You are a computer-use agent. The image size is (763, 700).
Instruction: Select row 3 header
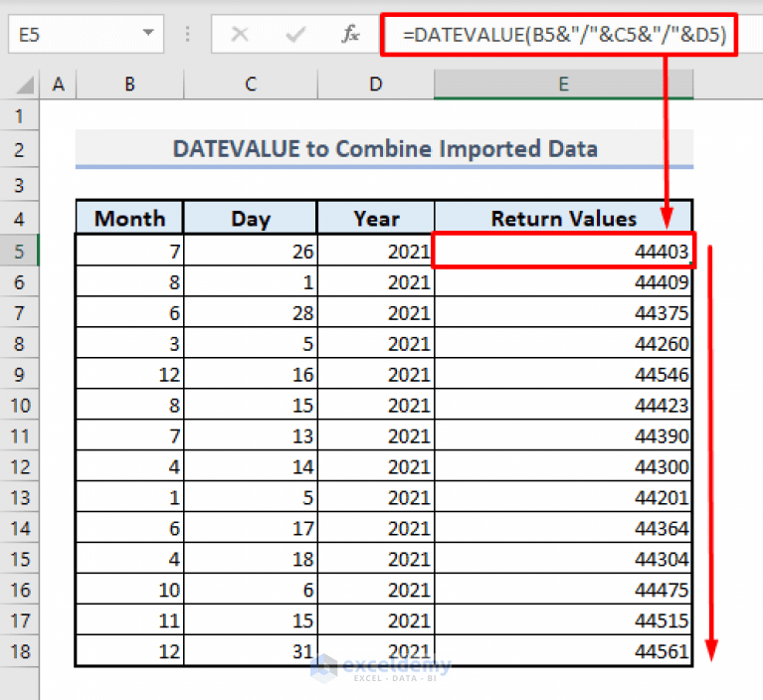pos(19,185)
